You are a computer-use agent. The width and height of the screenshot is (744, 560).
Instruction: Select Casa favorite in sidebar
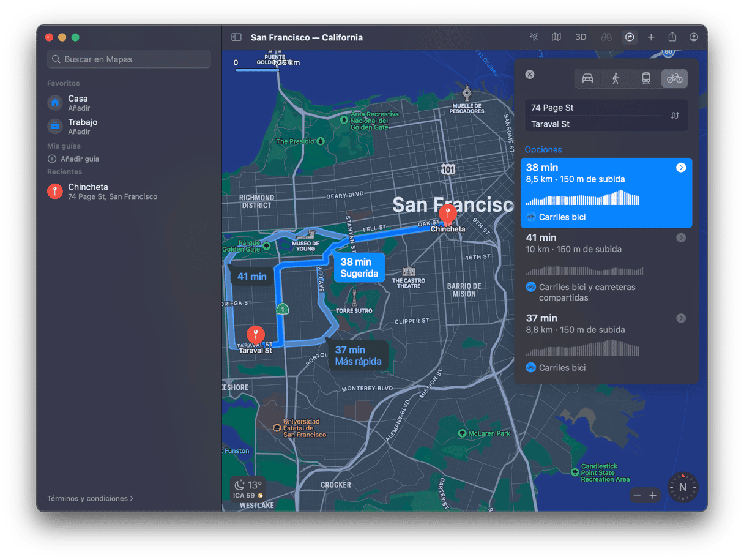pos(129,103)
